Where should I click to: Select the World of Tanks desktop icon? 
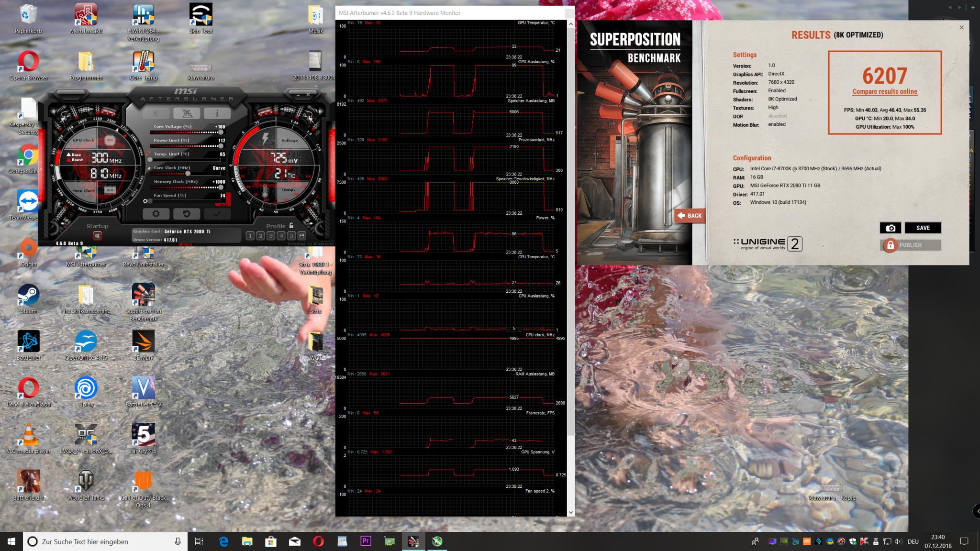86,485
